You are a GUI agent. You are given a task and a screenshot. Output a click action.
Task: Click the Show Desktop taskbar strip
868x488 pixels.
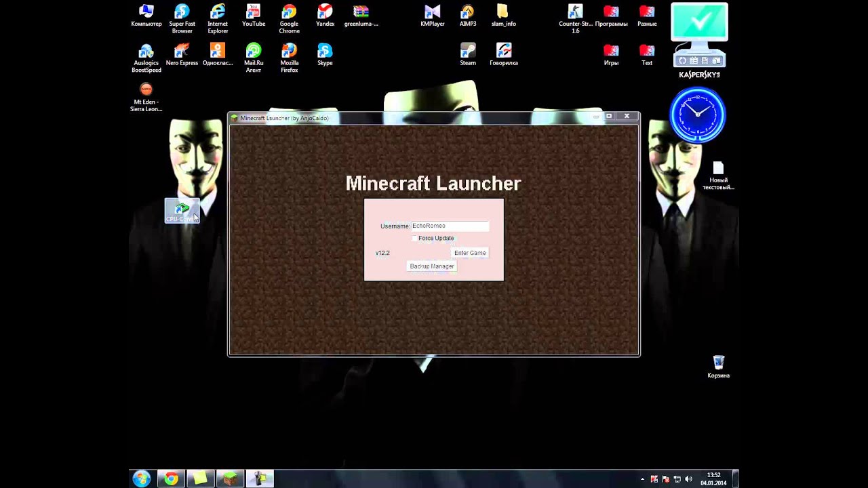coord(736,479)
